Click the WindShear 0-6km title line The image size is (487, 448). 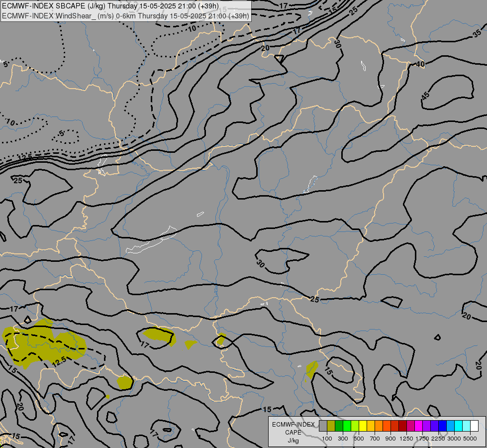click(x=125, y=16)
